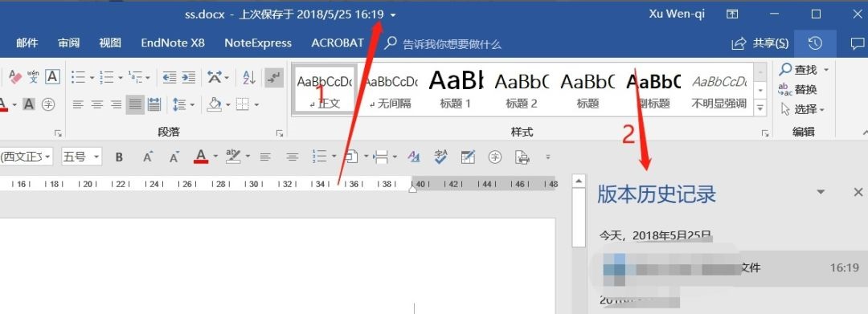Expand the styles gallery more button
The width and height of the screenshot is (868, 314).
[x=760, y=107]
